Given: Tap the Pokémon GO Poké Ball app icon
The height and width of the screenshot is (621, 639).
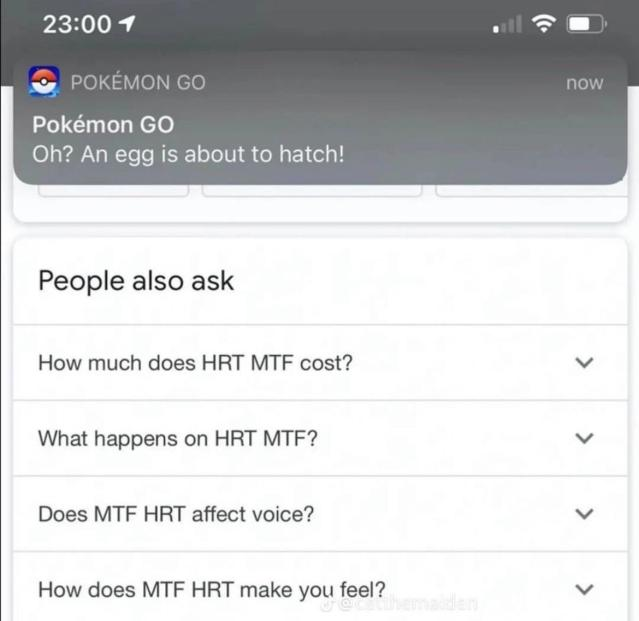Looking at the screenshot, I should (44, 82).
